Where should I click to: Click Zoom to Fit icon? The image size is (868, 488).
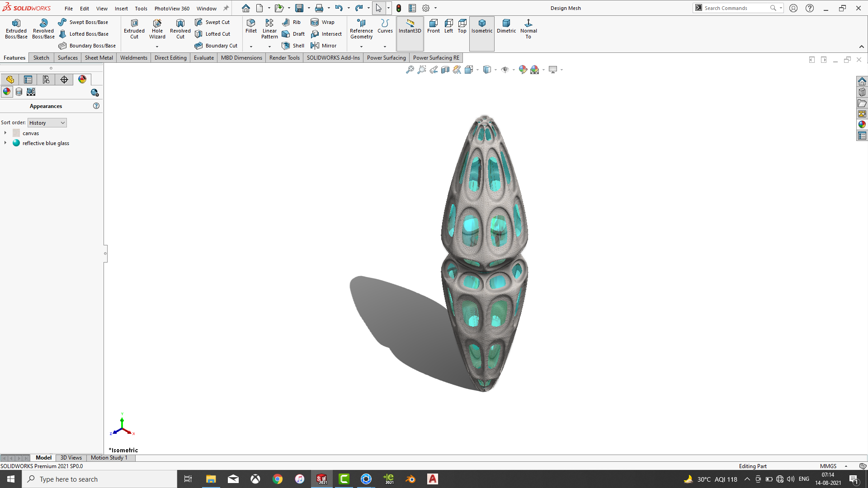coord(410,70)
